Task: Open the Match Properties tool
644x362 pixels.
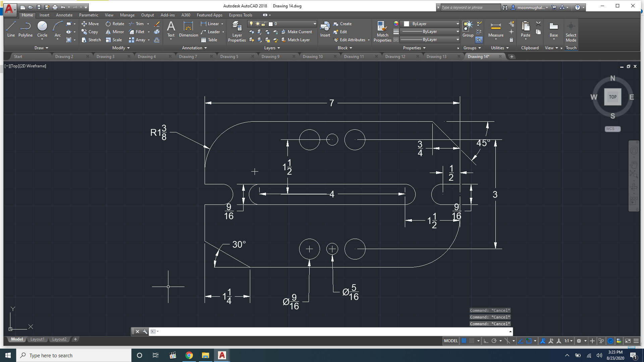Action: 382,32
